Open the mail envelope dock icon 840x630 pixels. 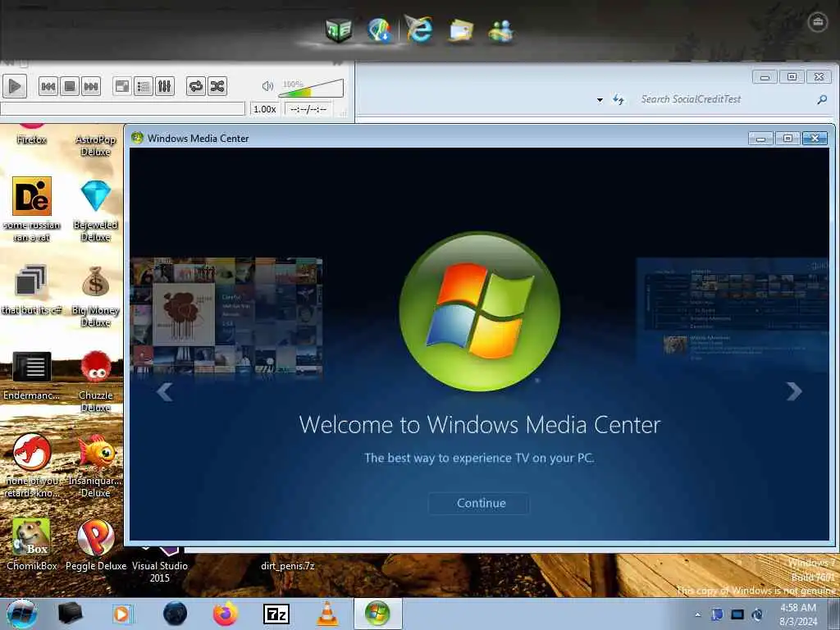click(x=461, y=30)
